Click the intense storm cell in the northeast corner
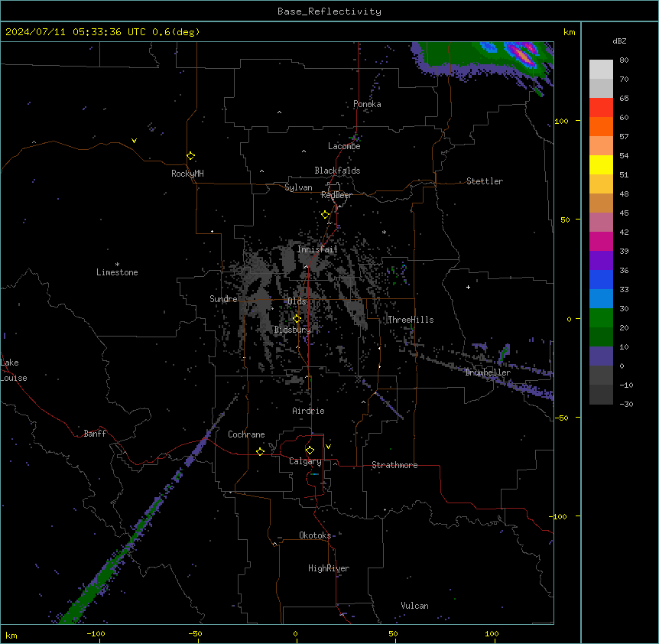 tap(522, 54)
